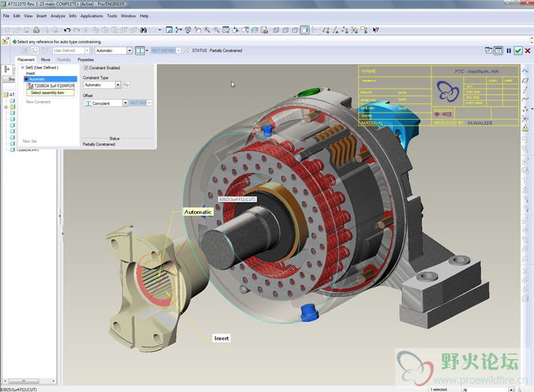
Task: Click the T208634 Surf reference field
Action: tap(51, 86)
